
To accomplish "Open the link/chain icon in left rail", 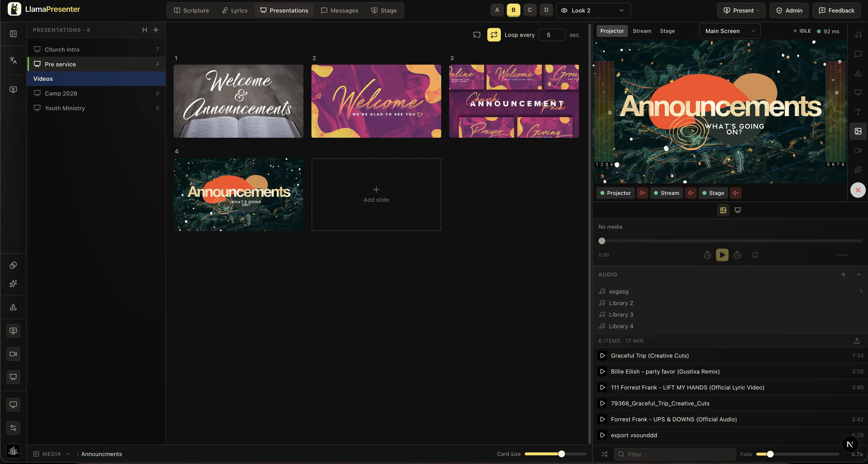I will click(13, 265).
